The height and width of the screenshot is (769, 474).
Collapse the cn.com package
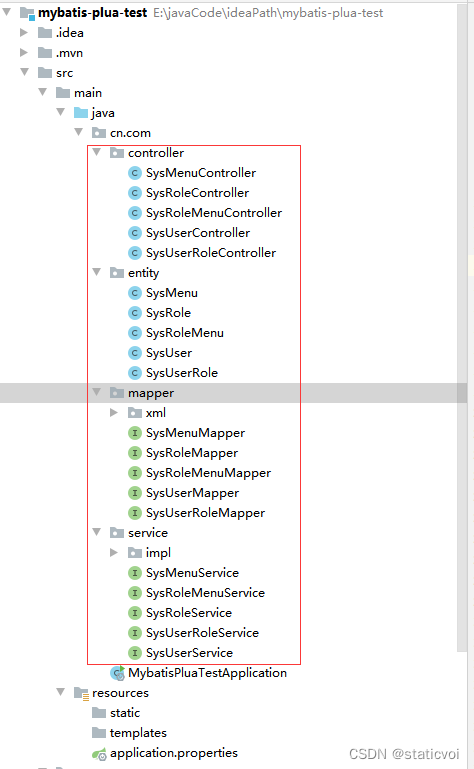pos(79,132)
